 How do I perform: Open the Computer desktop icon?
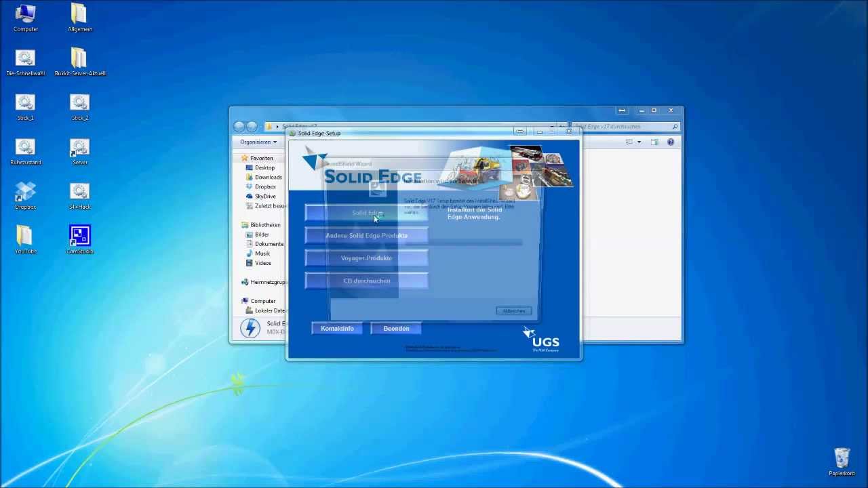coord(26,18)
